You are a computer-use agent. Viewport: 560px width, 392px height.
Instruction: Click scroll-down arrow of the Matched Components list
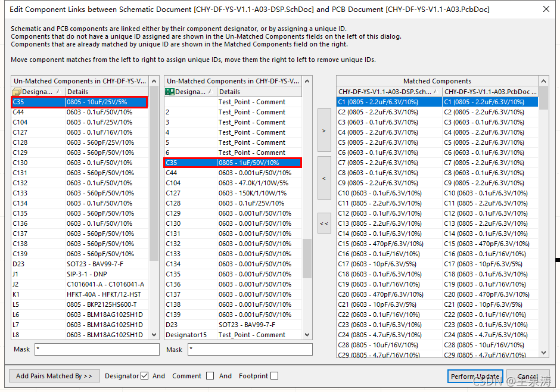click(x=544, y=353)
